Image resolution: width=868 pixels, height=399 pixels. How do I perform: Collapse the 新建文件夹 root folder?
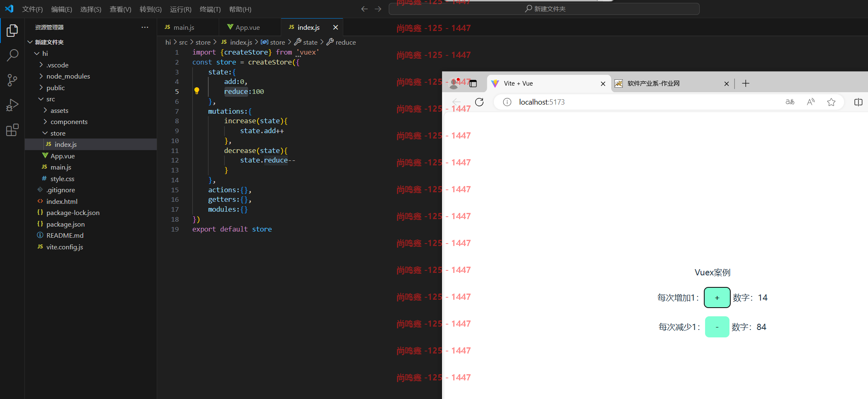pos(30,42)
